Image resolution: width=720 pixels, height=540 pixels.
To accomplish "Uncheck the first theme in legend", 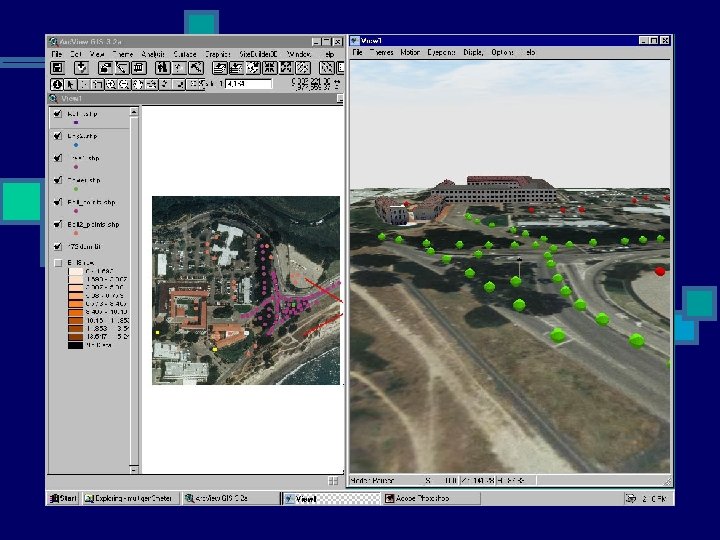I will point(58,114).
